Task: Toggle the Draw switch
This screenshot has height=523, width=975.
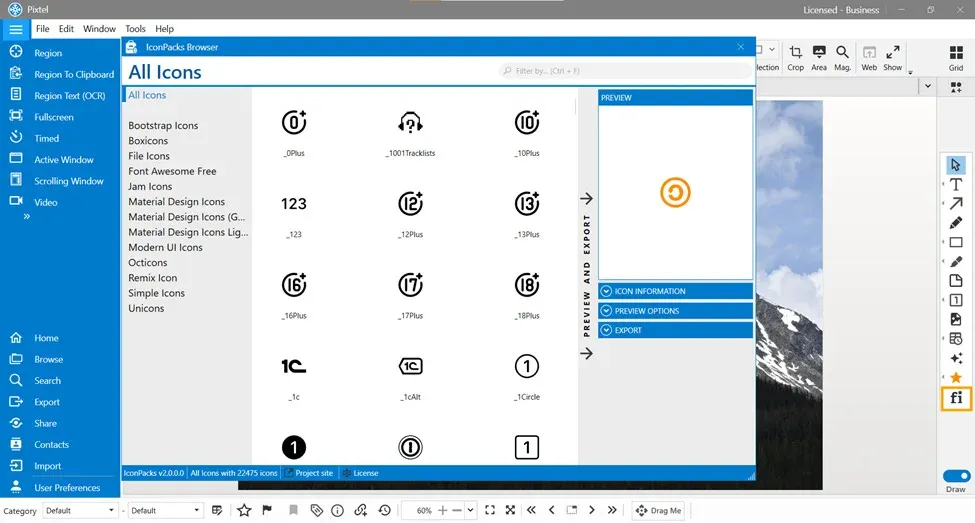Action: coord(956,476)
